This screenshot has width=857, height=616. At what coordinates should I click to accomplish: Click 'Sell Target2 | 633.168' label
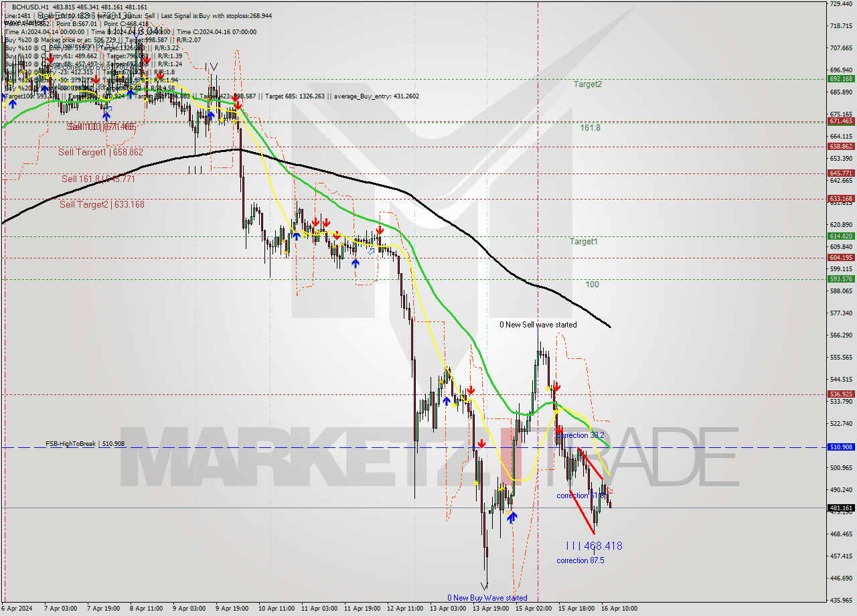point(102,205)
